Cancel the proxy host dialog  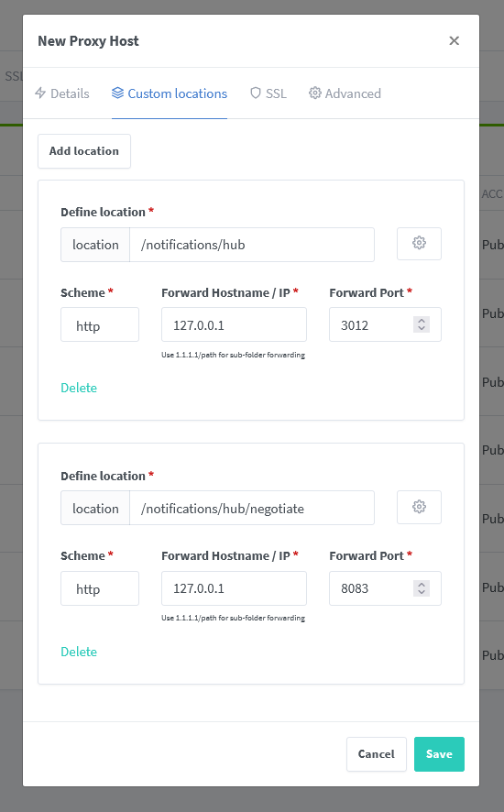pyautogui.click(x=376, y=754)
